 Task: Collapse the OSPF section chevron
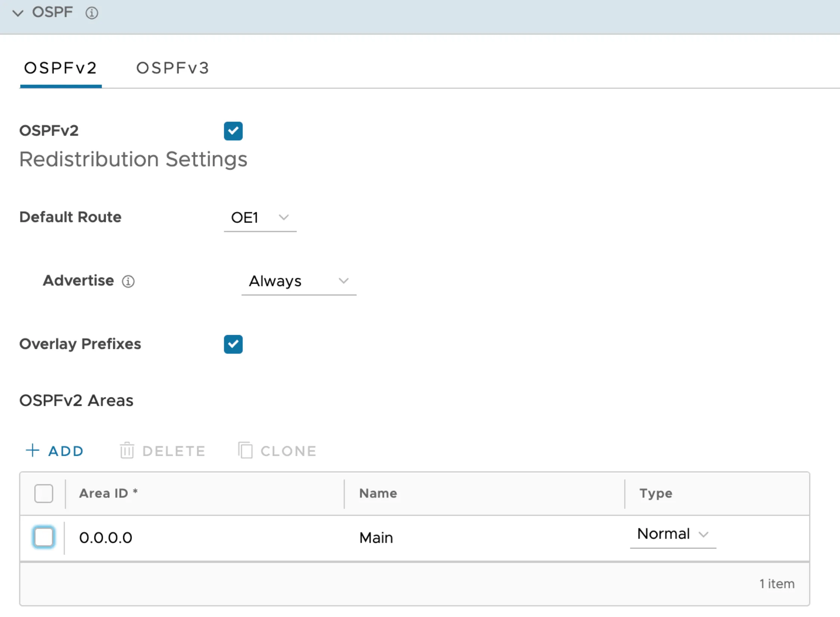pyautogui.click(x=18, y=13)
